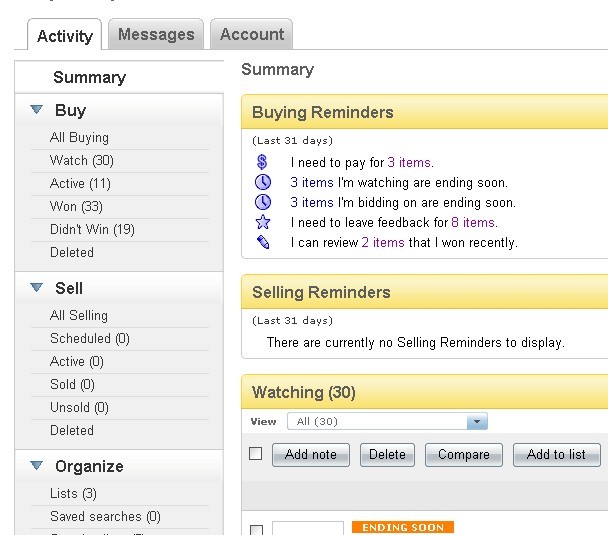Collapse the Sell section triangle
The width and height of the screenshot is (608, 535).
[37, 288]
